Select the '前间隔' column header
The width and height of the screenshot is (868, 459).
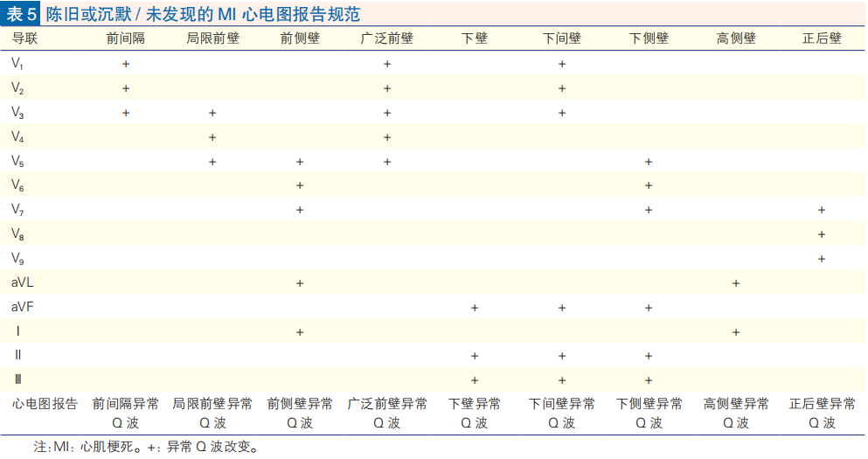click(125, 39)
